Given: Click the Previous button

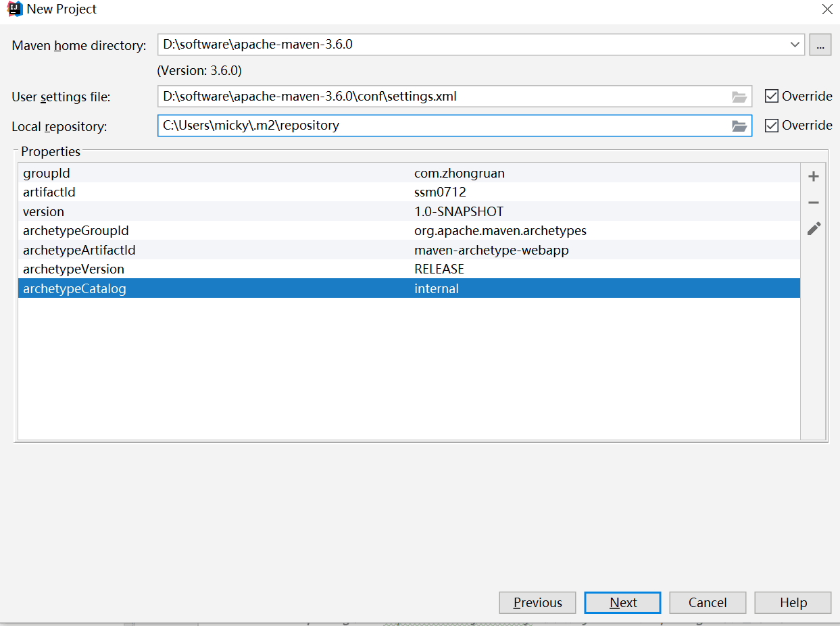Looking at the screenshot, I should pos(537,602).
